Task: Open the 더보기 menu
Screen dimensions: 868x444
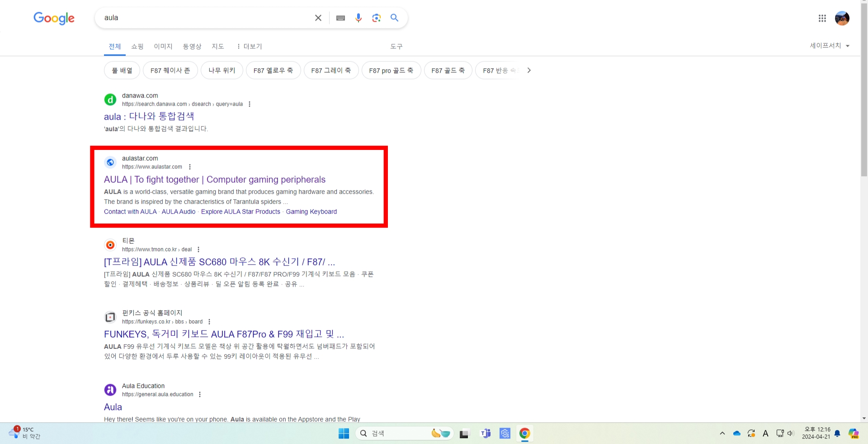Action: [x=249, y=46]
